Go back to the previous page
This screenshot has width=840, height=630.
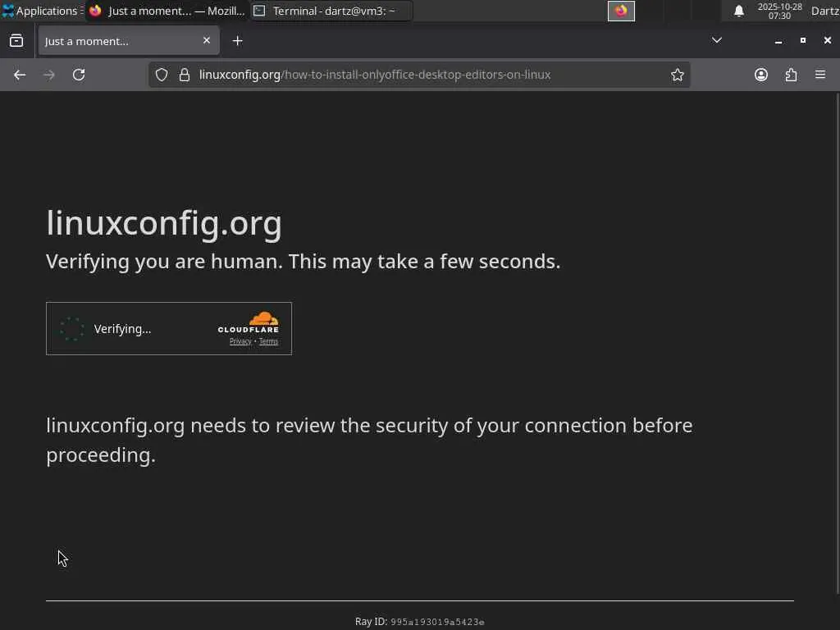point(20,75)
